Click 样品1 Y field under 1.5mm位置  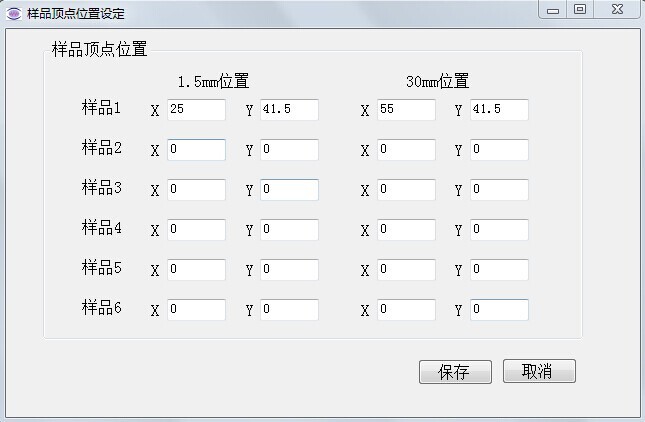pyautogui.click(x=289, y=109)
